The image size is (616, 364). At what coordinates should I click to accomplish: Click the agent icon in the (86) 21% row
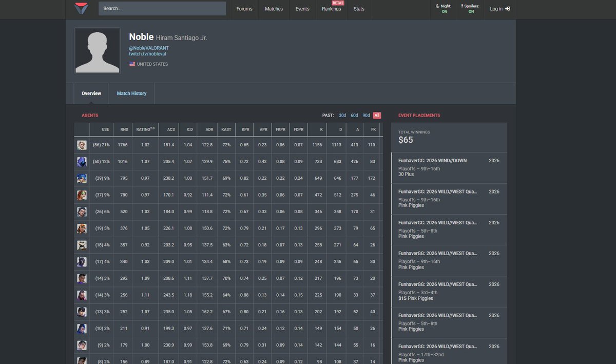click(82, 145)
